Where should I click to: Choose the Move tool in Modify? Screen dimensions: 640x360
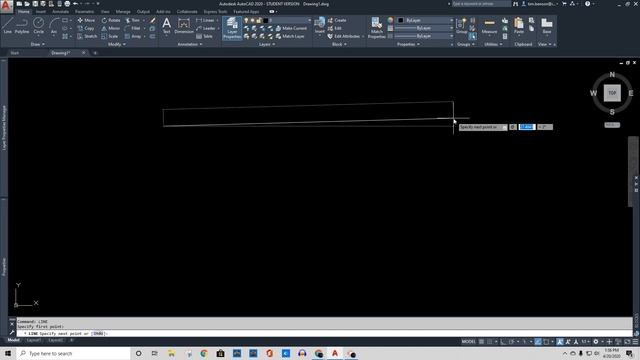click(x=86, y=20)
